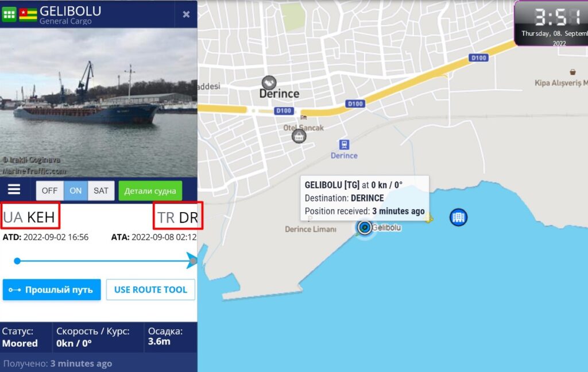
Task: Click the Togo flag icon
Action: click(x=28, y=14)
